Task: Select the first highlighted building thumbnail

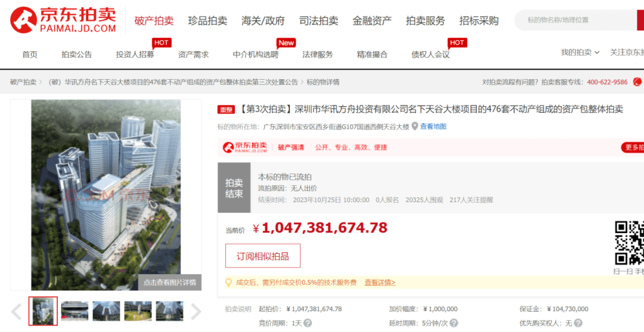Action: [43, 311]
